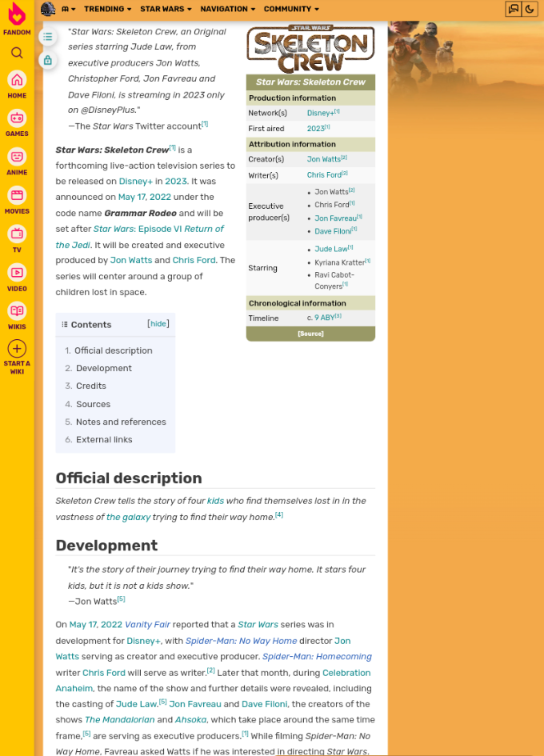Click the Skeleton Crew logo image

[310, 50]
